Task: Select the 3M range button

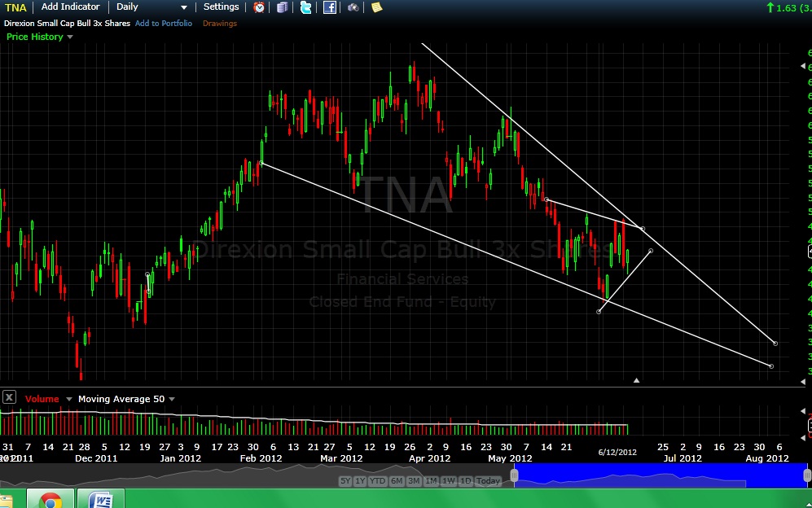Action: pyautogui.click(x=414, y=481)
